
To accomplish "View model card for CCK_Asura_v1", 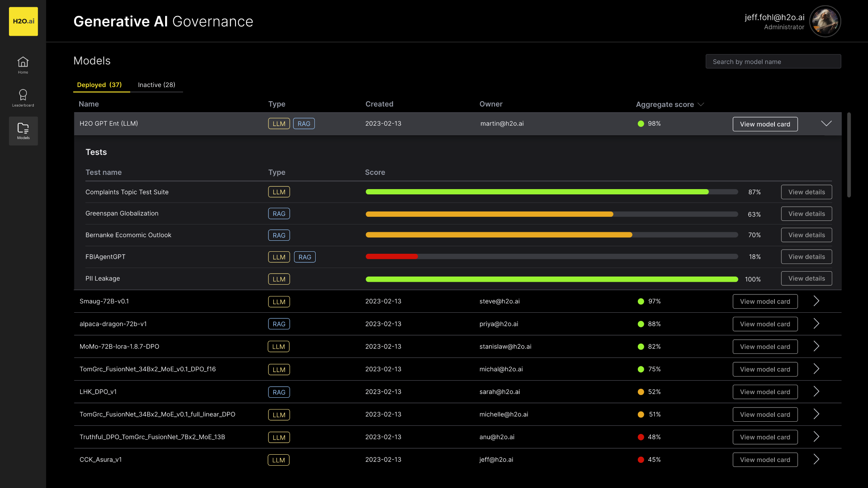I will coord(765,460).
